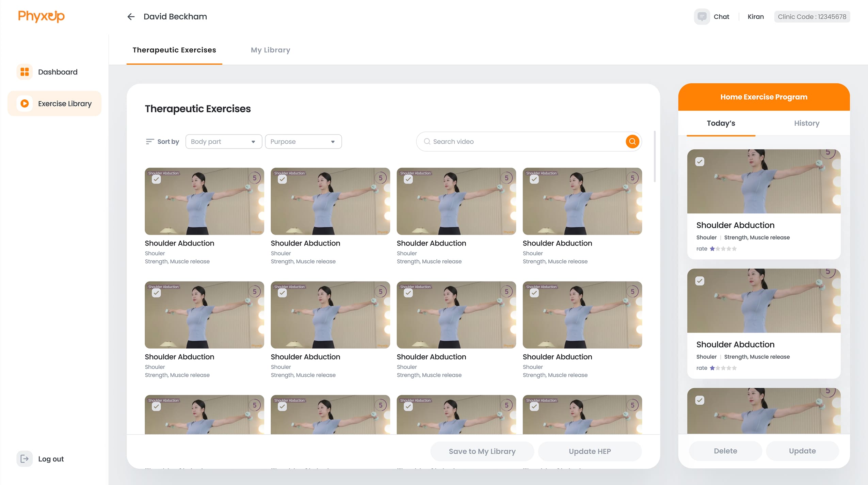Click the 5 badge on second-row fourth card
The image size is (868, 485).
pyautogui.click(x=632, y=292)
